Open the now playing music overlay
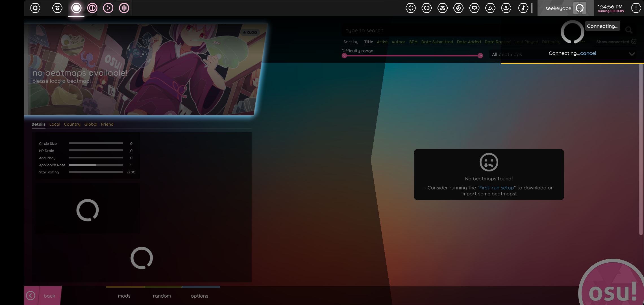The width and height of the screenshot is (644, 305). [523, 8]
